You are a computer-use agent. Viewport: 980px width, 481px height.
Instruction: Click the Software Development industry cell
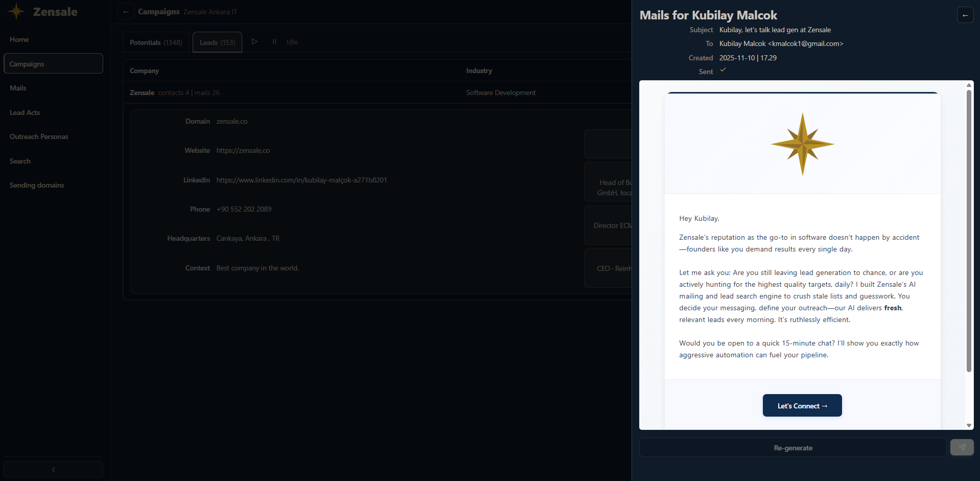click(x=501, y=93)
